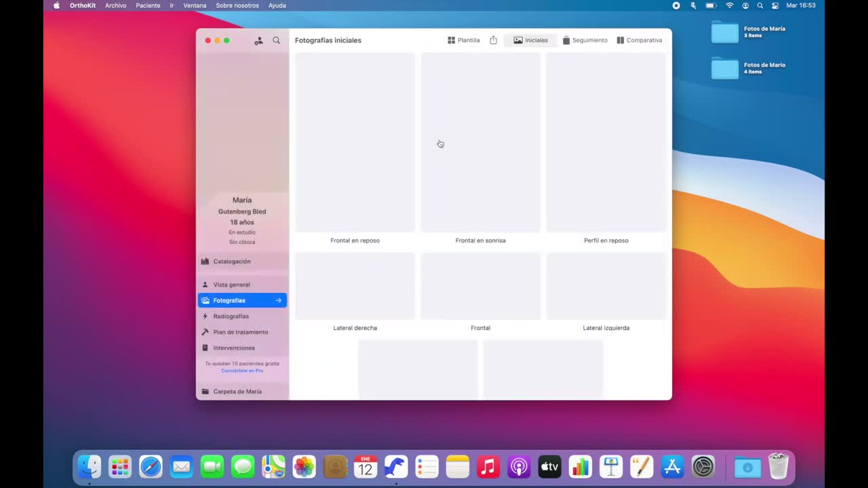Open Keynote from the Dock
Image resolution: width=868 pixels, height=488 pixels.
point(611,467)
